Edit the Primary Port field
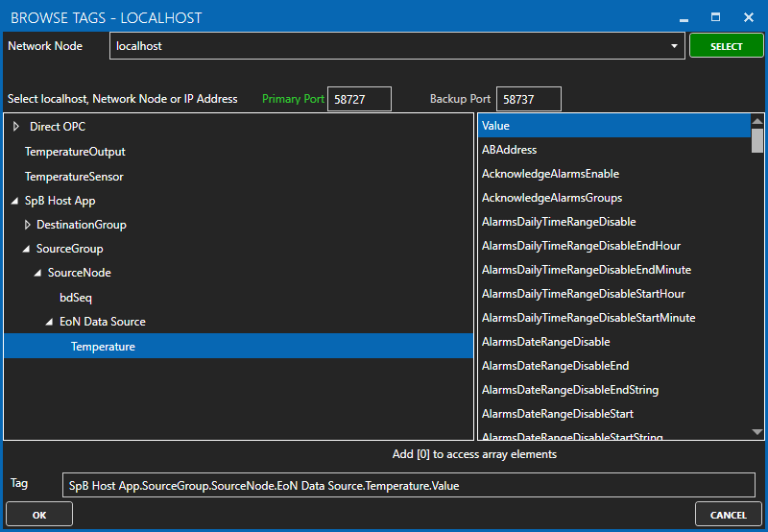The height and width of the screenshot is (532, 768). click(x=359, y=99)
